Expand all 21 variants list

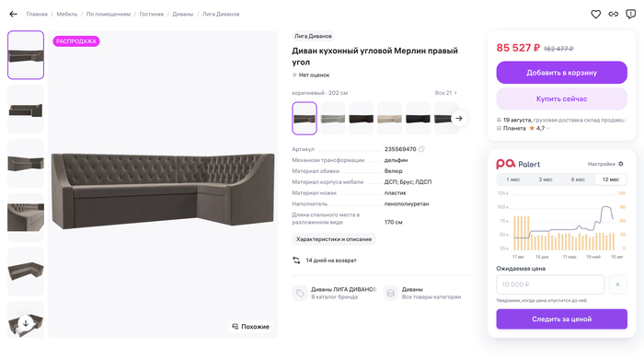pyautogui.click(x=445, y=93)
